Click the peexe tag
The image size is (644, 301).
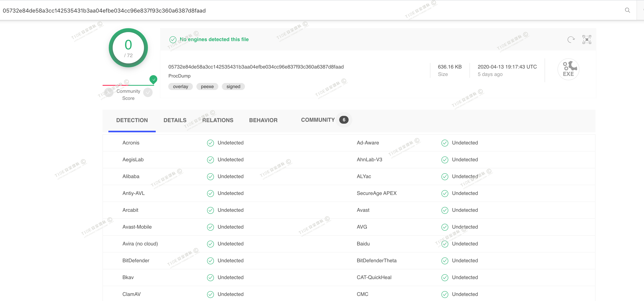click(207, 87)
